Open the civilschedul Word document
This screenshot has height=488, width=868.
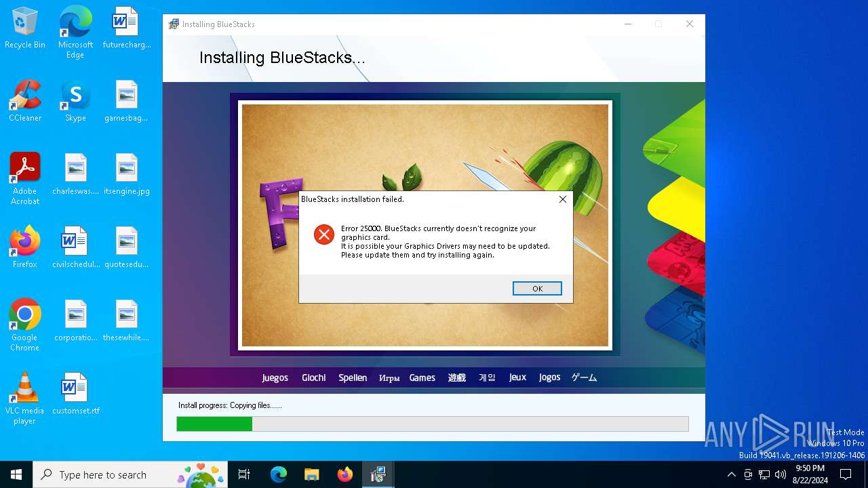tap(75, 248)
